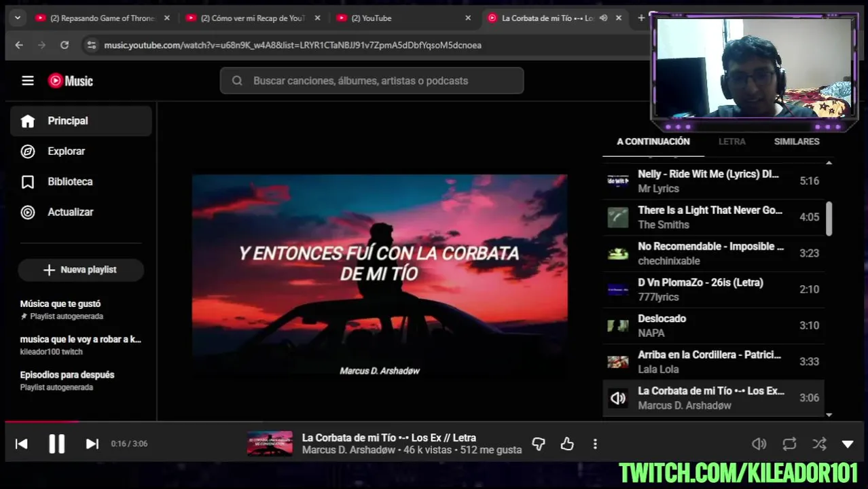Open the volume control in the player bar

coord(759,443)
